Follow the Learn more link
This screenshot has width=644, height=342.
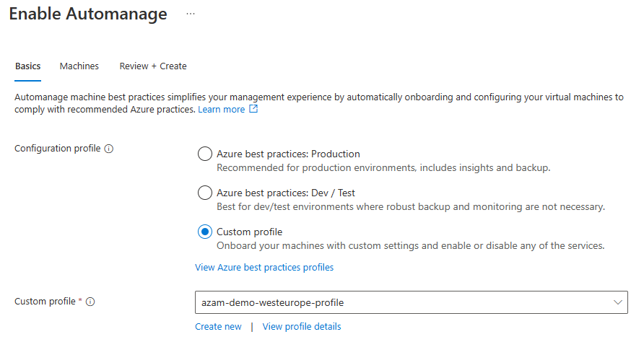point(222,109)
